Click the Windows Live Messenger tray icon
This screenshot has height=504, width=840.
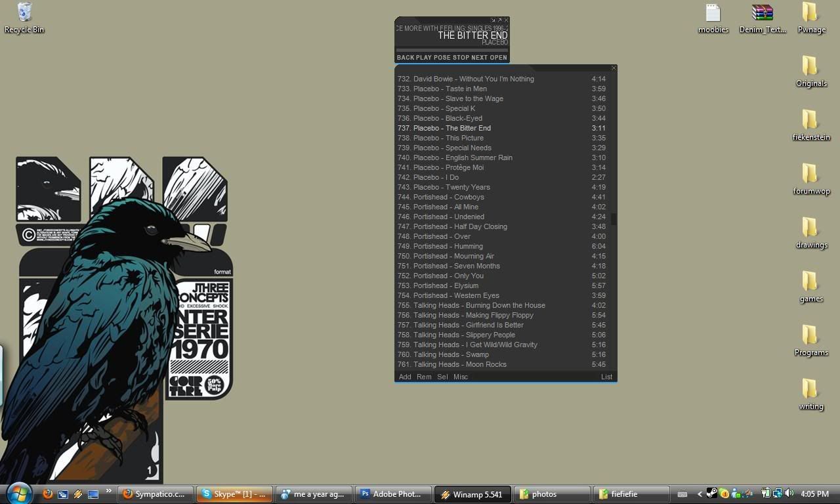click(736, 494)
